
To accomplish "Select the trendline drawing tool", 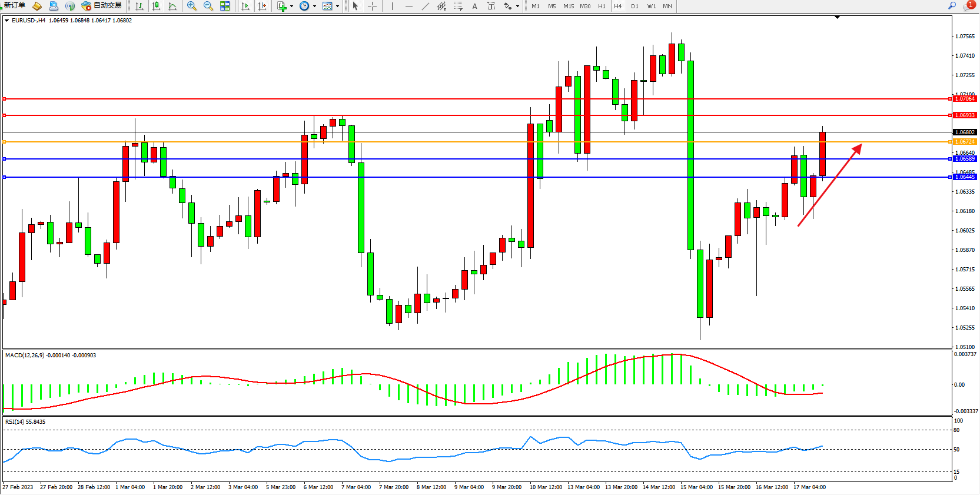I will [x=425, y=6].
